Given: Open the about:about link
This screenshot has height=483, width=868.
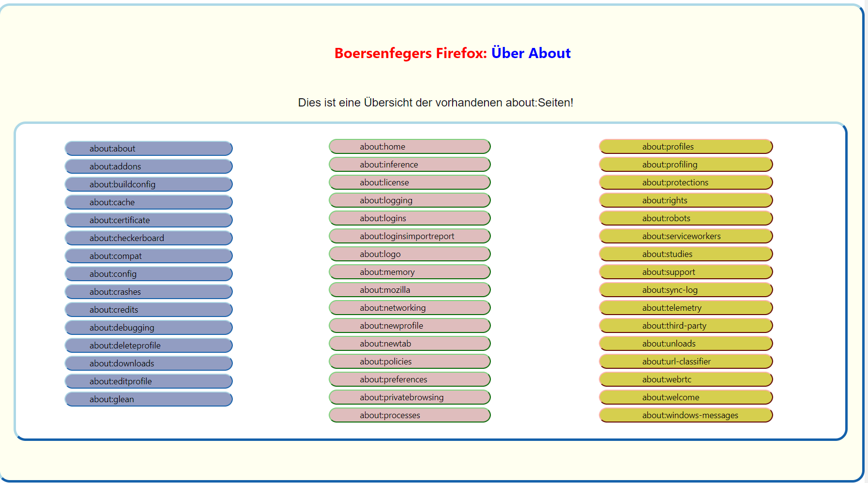Looking at the screenshot, I should tap(149, 149).
